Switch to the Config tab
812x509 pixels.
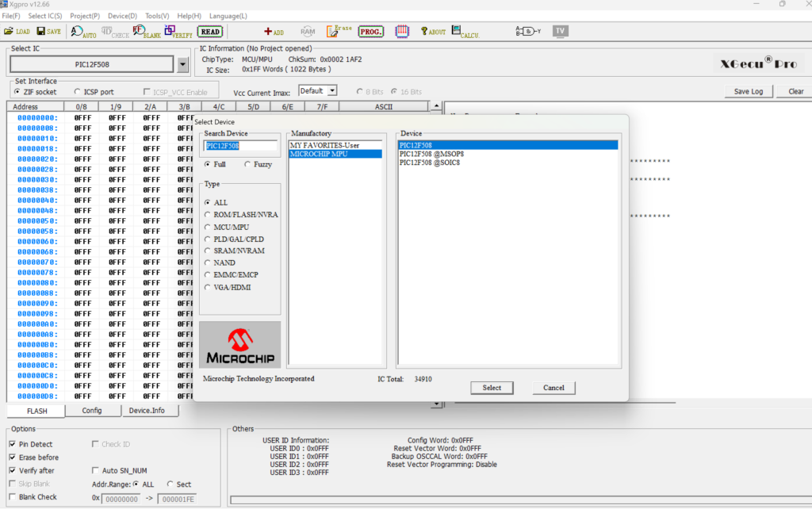click(x=92, y=411)
